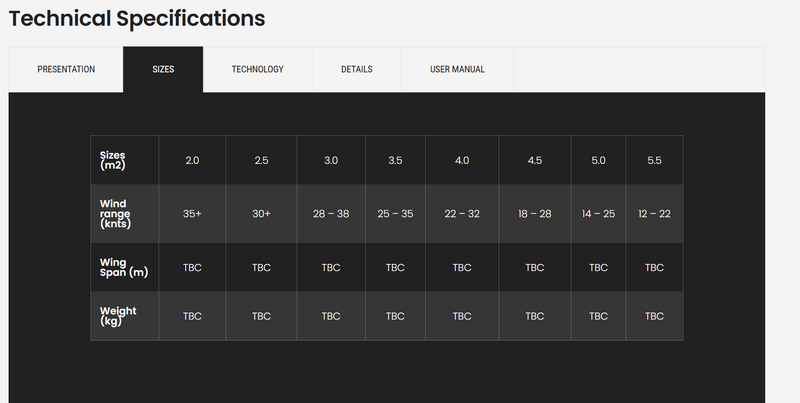Select the 2.0 size cell
Viewport: 800px width, 403px height.
[193, 160]
